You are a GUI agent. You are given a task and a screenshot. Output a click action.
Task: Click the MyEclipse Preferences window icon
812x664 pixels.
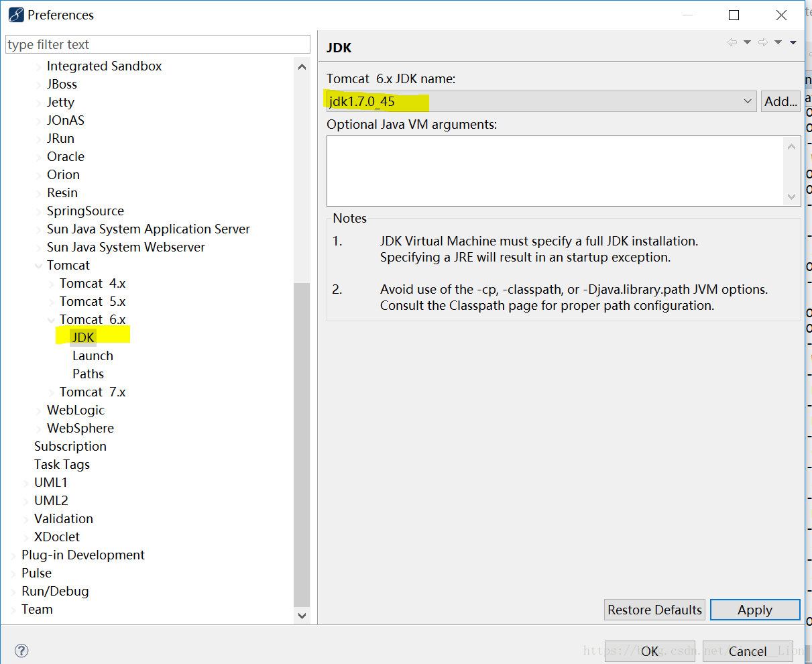click(16, 14)
